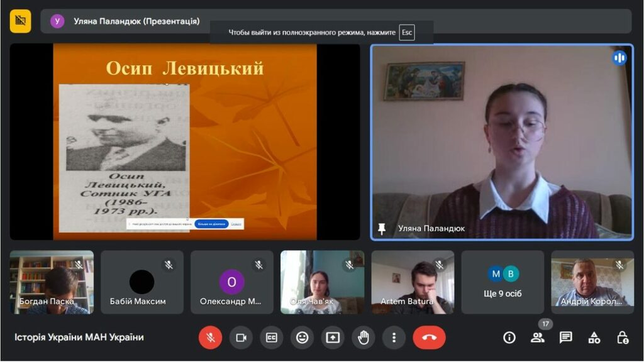Open the emoji reactions picker
644x362 pixels.
coord(302,337)
